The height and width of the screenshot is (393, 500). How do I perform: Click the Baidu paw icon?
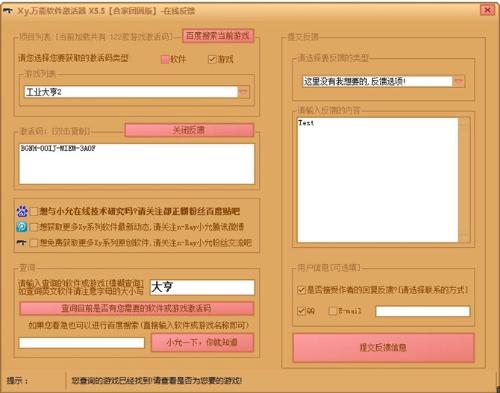22,211
